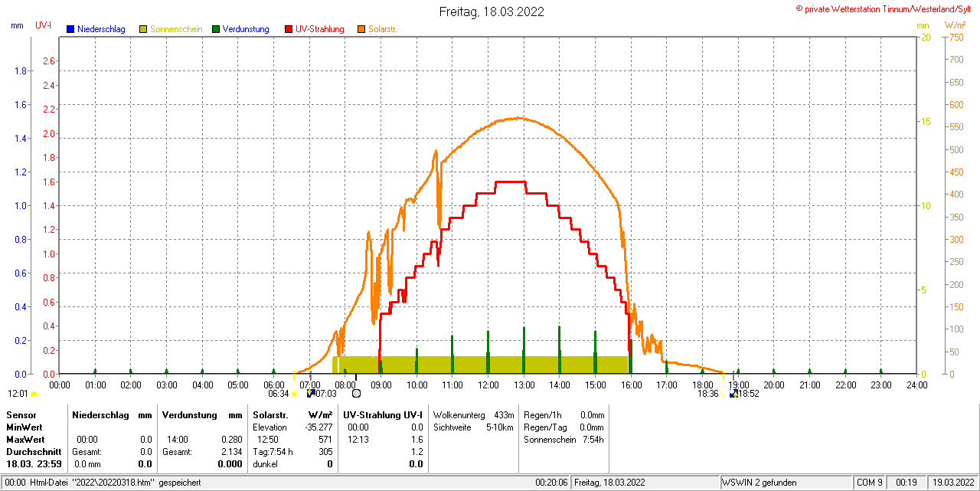
Task: Click the status bar date Freitag, 18.03.2022
Action: pyautogui.click(x=609, y=483)
